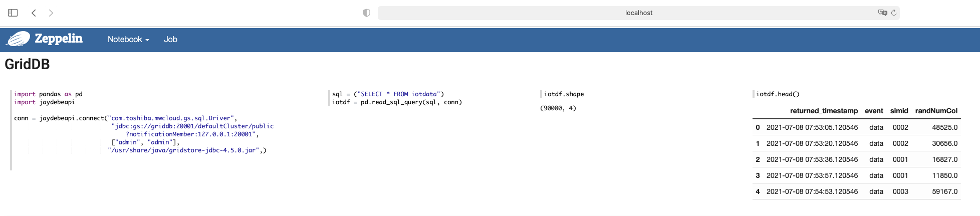Click the iotdf.shape code paragraph
Screen dimensions: 980x216
coord(564,94)
